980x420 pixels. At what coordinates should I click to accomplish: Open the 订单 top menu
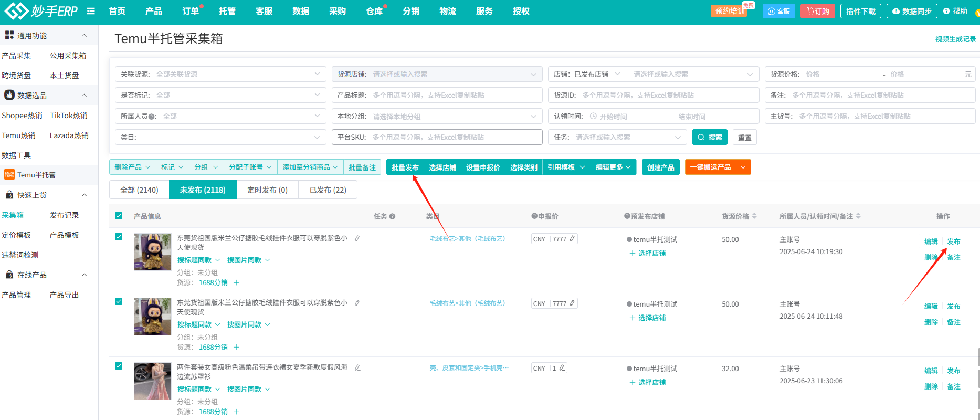(x=191, y=11)
